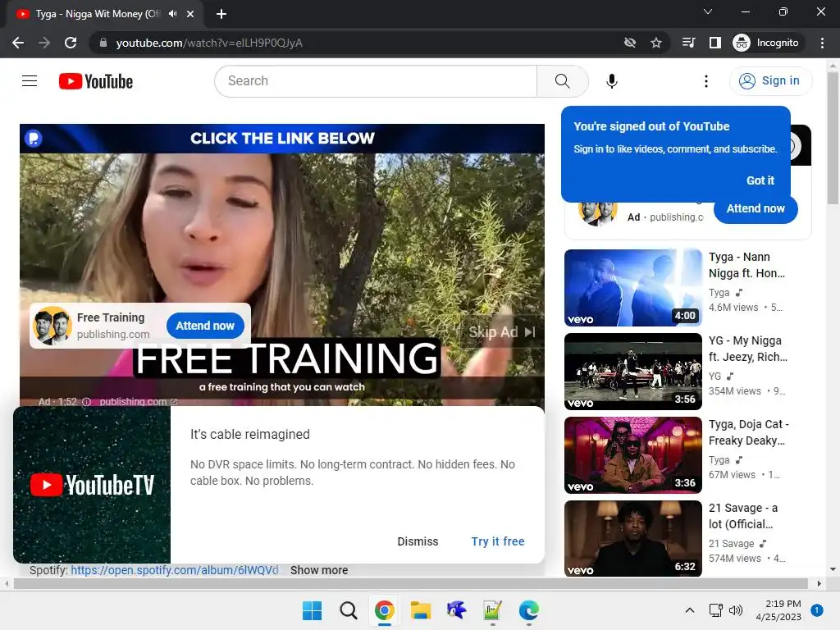Click the 21 Savage video title
This screenshot has width=840, height=630.
pos(743,516)
